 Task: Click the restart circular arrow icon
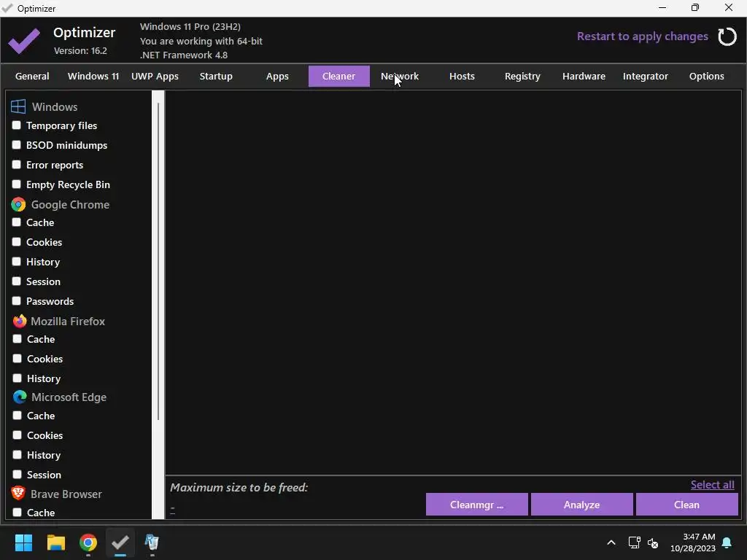[x=727, y=36]
